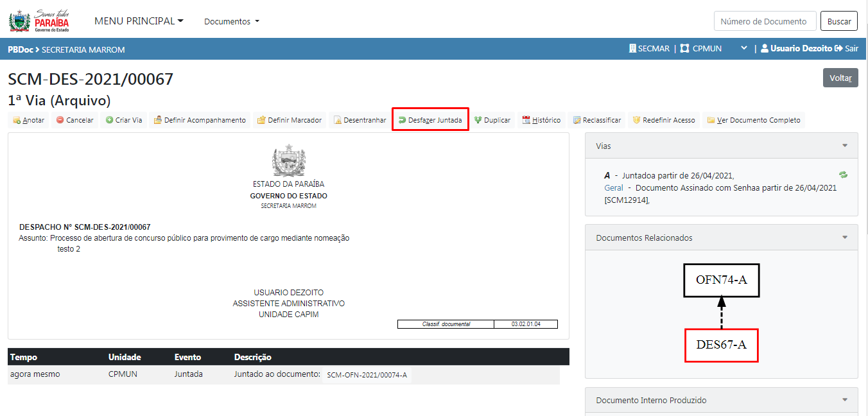
Task: Collapse the Vias panel
Action: coord(845,146)
